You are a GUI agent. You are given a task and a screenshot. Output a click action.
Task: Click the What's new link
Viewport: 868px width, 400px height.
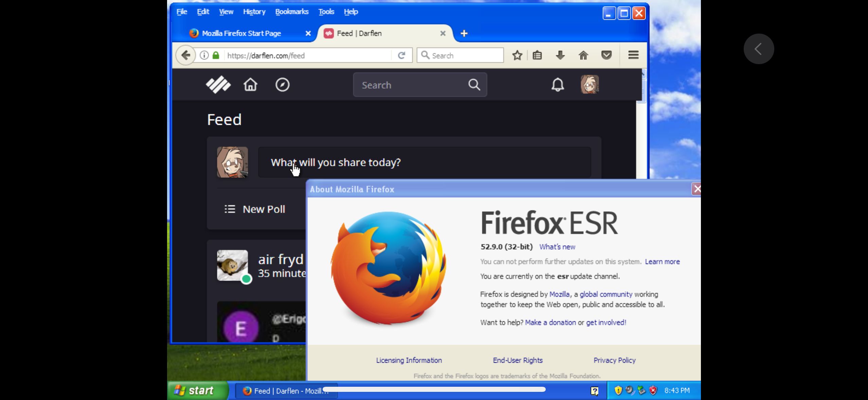coord(557,247)
